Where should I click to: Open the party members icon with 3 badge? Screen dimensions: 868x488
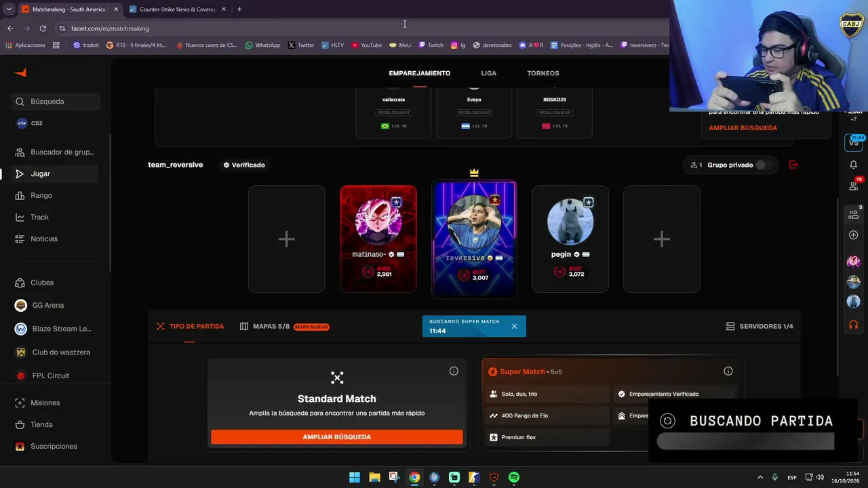tap(854, 213)
